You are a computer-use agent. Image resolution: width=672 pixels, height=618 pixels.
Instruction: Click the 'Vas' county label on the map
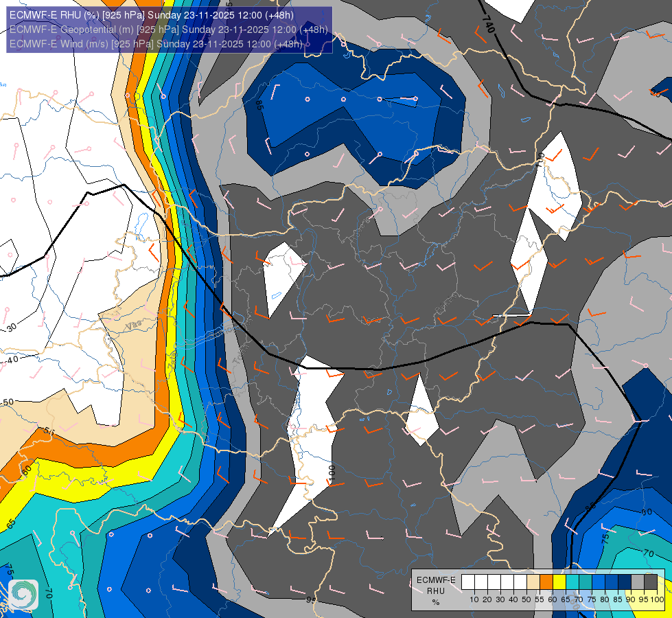point(134,326)
